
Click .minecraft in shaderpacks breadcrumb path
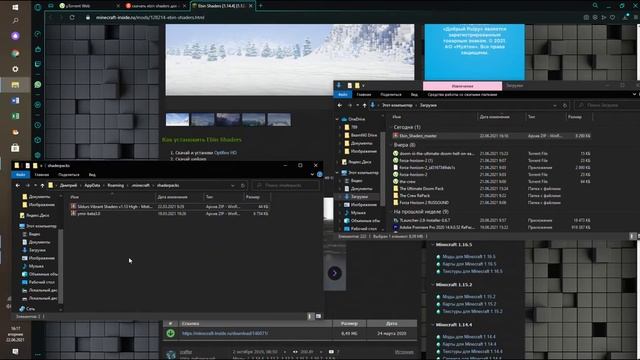pos(140,185)
